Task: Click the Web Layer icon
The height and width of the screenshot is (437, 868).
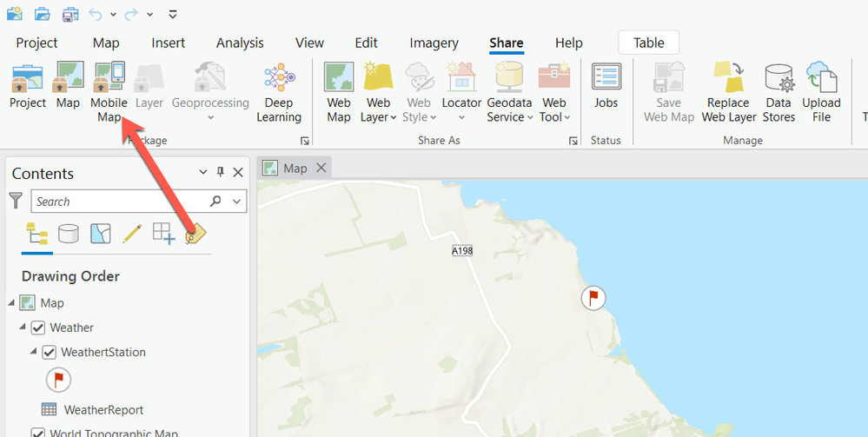Action: pos(379,77)
